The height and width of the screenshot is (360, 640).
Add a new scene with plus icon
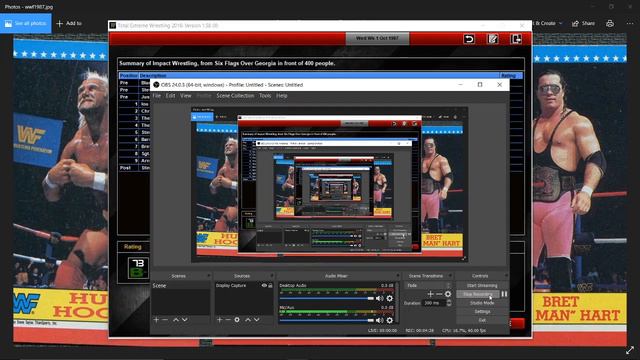click(156, 320)
